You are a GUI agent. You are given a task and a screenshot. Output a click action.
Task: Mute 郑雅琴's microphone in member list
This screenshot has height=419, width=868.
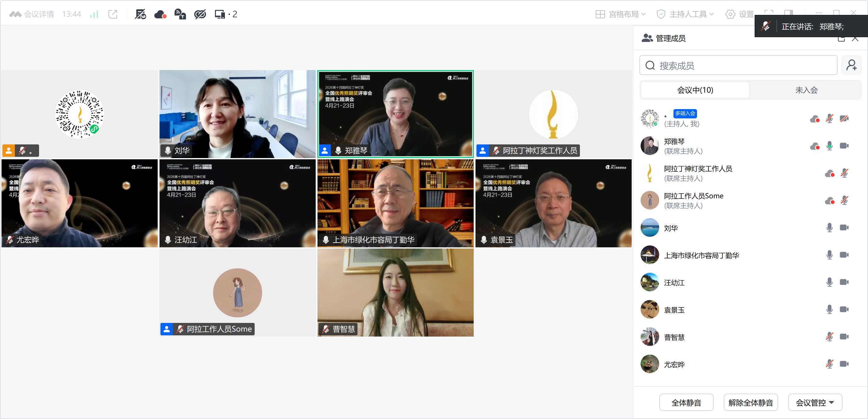[x=829, y=146]
